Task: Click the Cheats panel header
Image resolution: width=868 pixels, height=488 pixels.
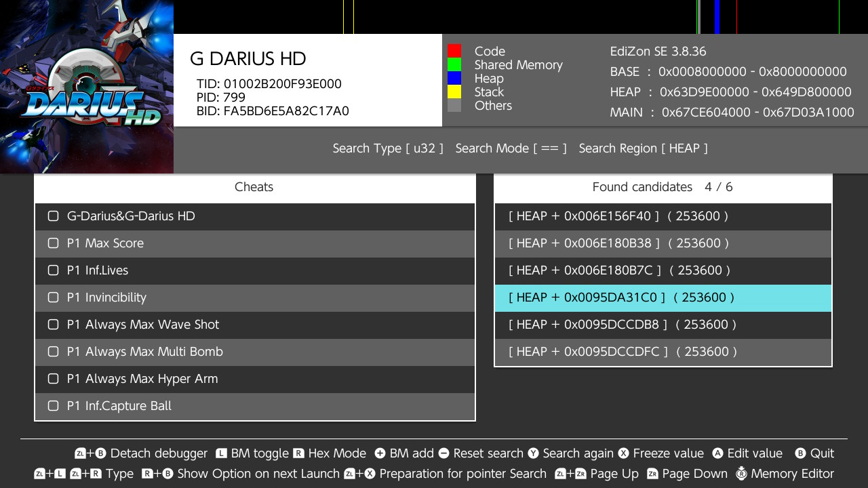Action: click(x=254, y=187)
